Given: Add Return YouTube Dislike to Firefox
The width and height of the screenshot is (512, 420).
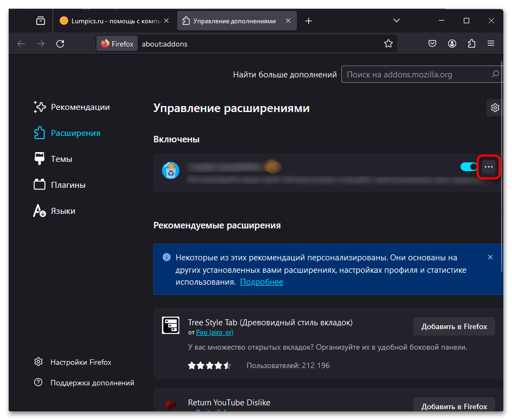Looking at the screenshot, I should point(454,405).
